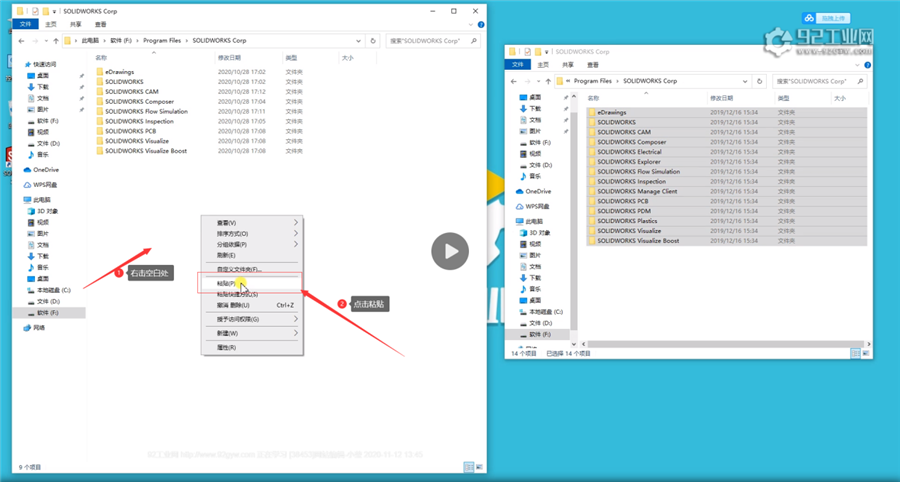Choose 粘贴快捷方式(S) from the context menu

click(251, 294)
